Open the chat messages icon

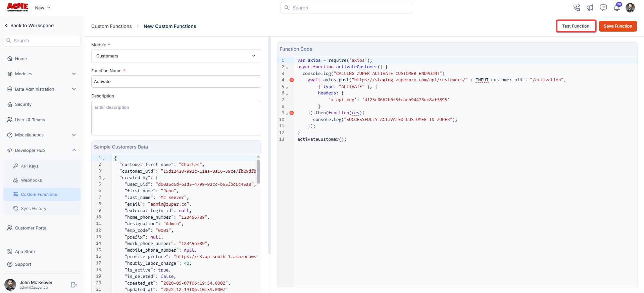603,8
